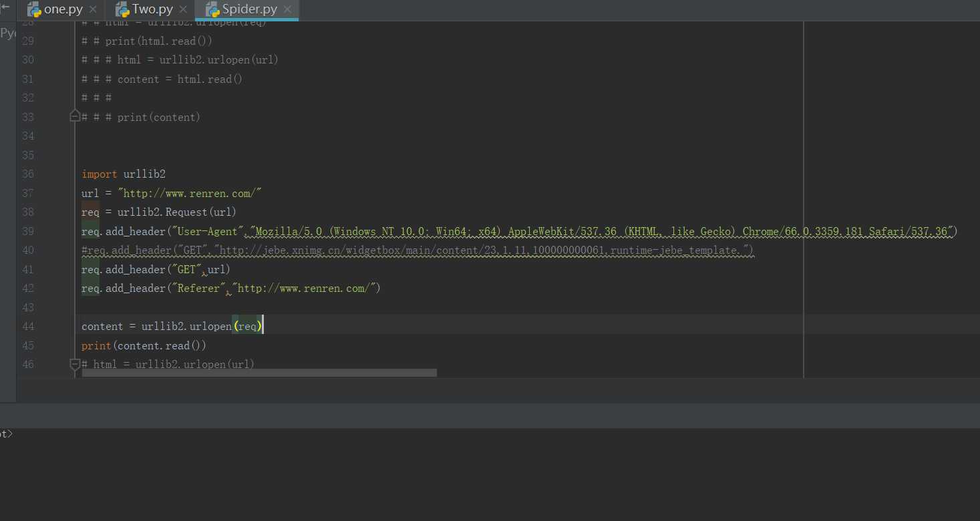This screenshot has height=521, width=980.
Task: Click '# # print(html.read())' comment line
Action: (147, 41)
